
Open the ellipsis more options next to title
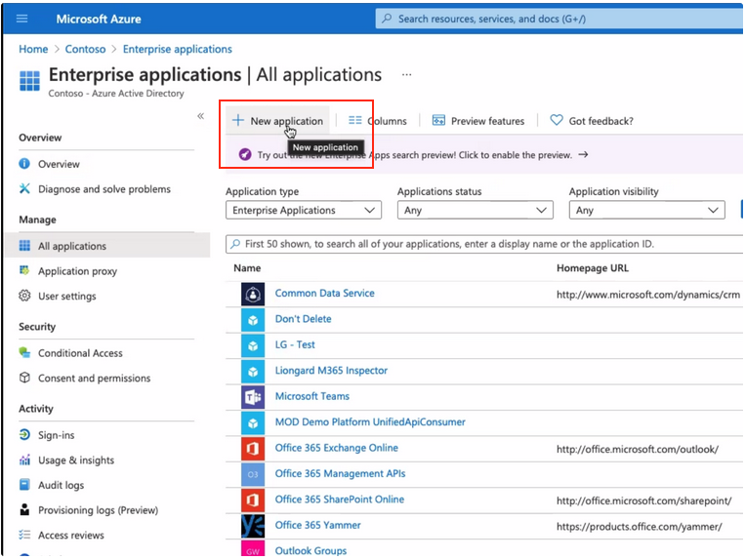407,74
